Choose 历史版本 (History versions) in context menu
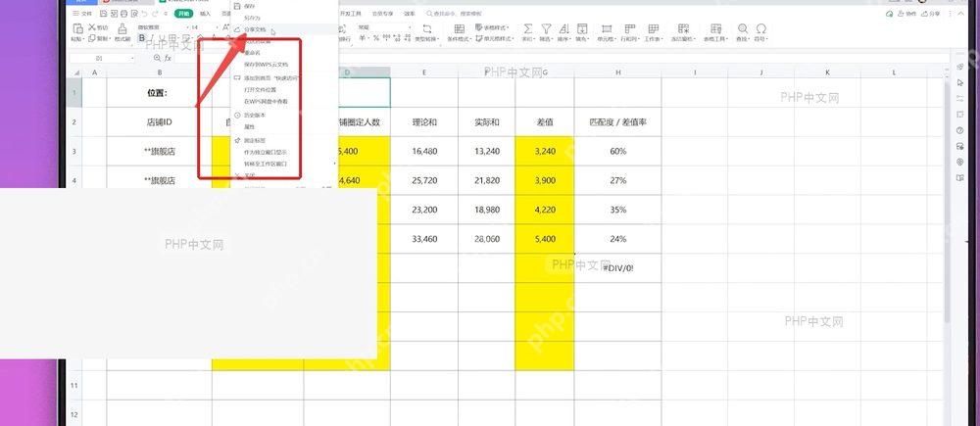 point(284,116)
